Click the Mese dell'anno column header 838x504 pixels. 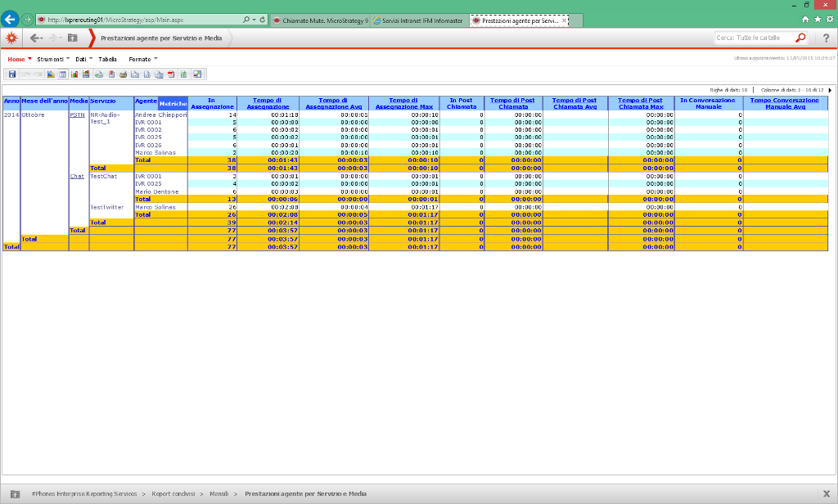click(45, 104)
